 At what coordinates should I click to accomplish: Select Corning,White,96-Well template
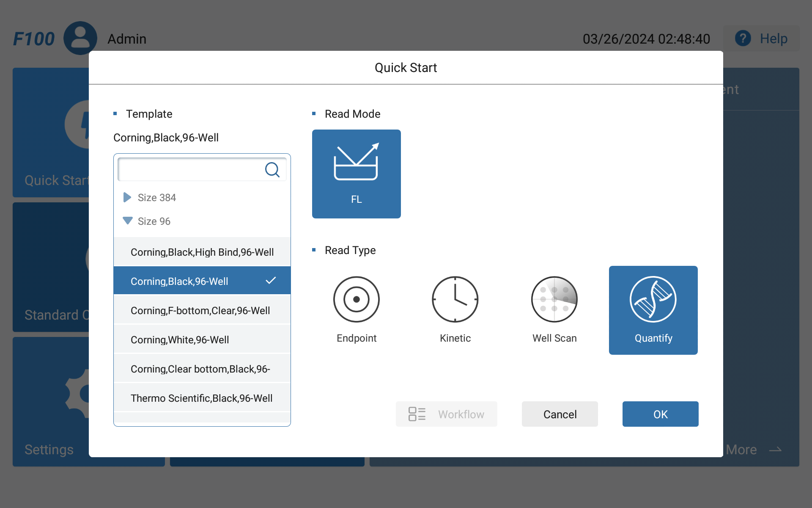202,340
